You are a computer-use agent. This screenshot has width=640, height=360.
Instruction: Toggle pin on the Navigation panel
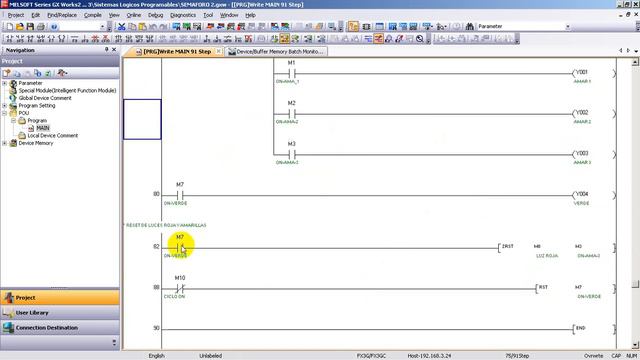coord(107,50)
